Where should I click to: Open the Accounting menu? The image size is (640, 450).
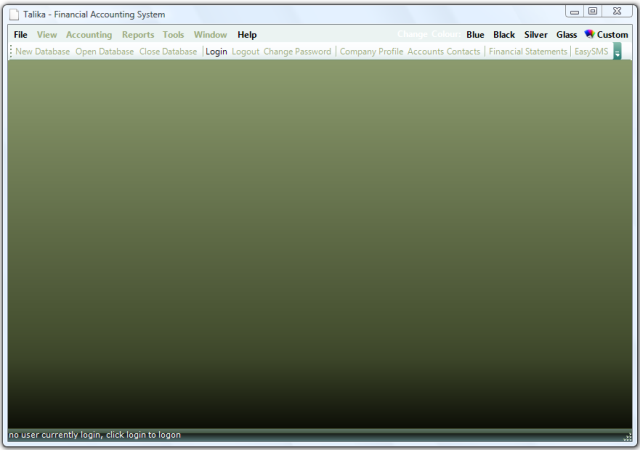89,35
